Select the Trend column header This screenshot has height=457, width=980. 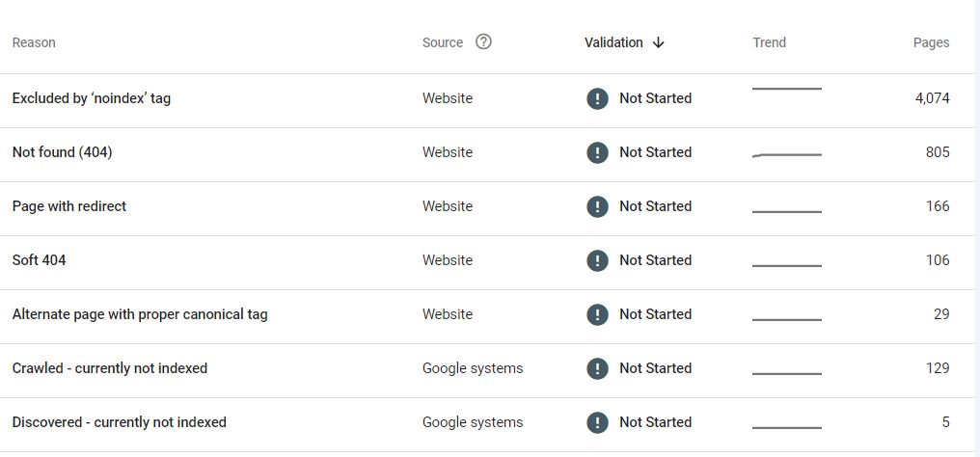pos(770,42)
